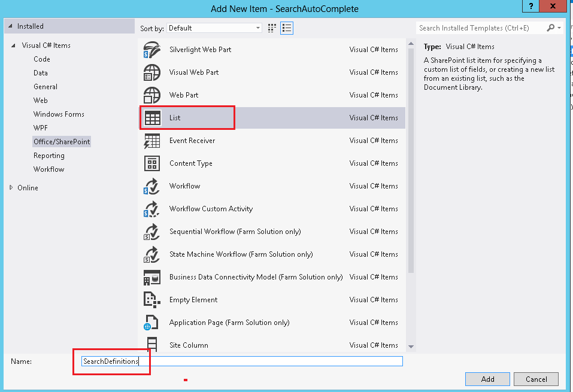Select 'Sequential Workflow (Farm Solution only)' text
The width and height of the screenshot is (573, 392).
[235, 232]
